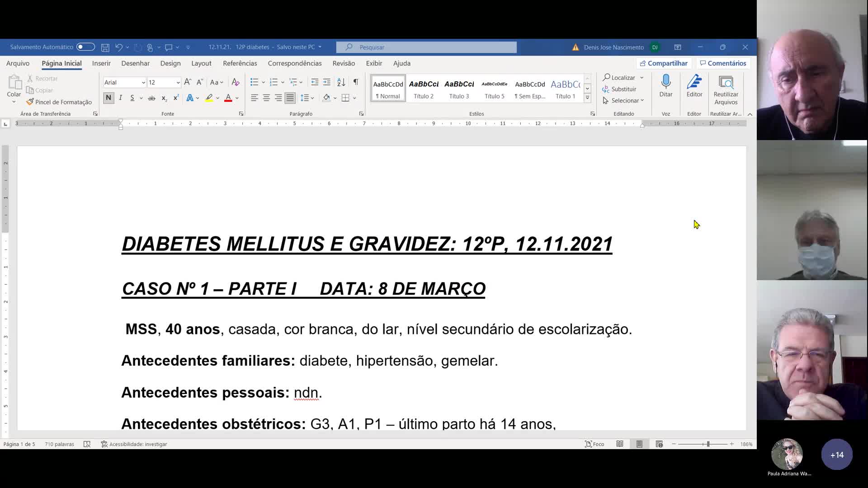Viewport: 868px width, 488px height.
Task: Toggle Salvamento Automático switch
Action: [85, 47]
